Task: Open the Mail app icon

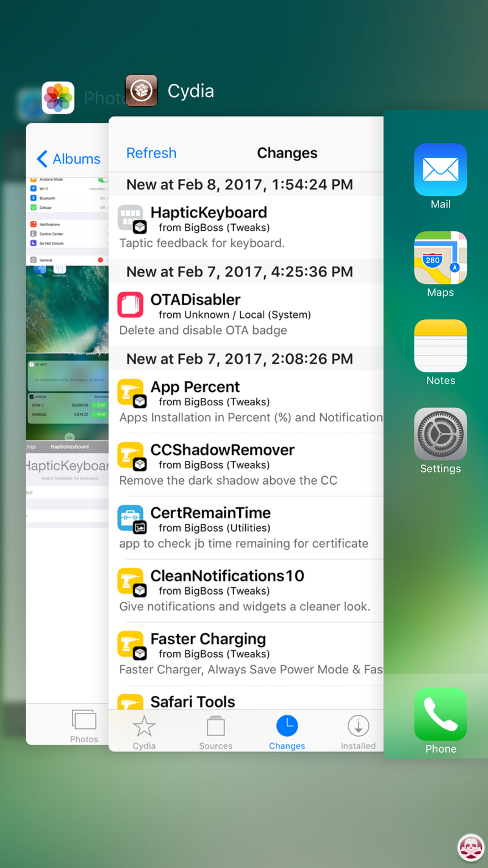Action: [x=440, y=170]
